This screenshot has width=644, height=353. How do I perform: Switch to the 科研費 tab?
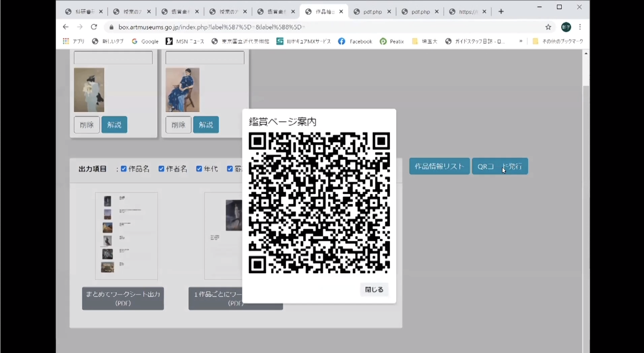[84, 12]
